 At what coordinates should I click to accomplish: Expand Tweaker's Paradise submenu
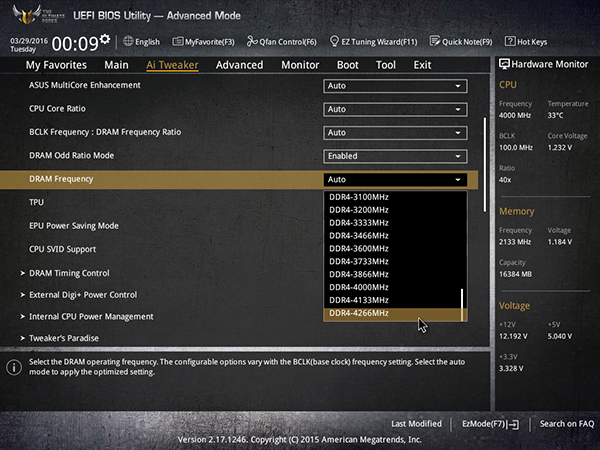pos(64,338)
